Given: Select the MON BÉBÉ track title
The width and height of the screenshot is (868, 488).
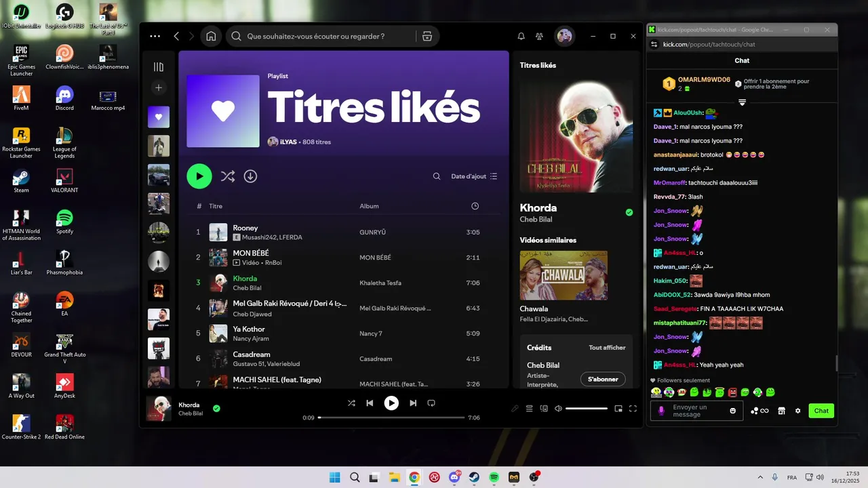Looking at the screenshot, I should coord(251,253).
